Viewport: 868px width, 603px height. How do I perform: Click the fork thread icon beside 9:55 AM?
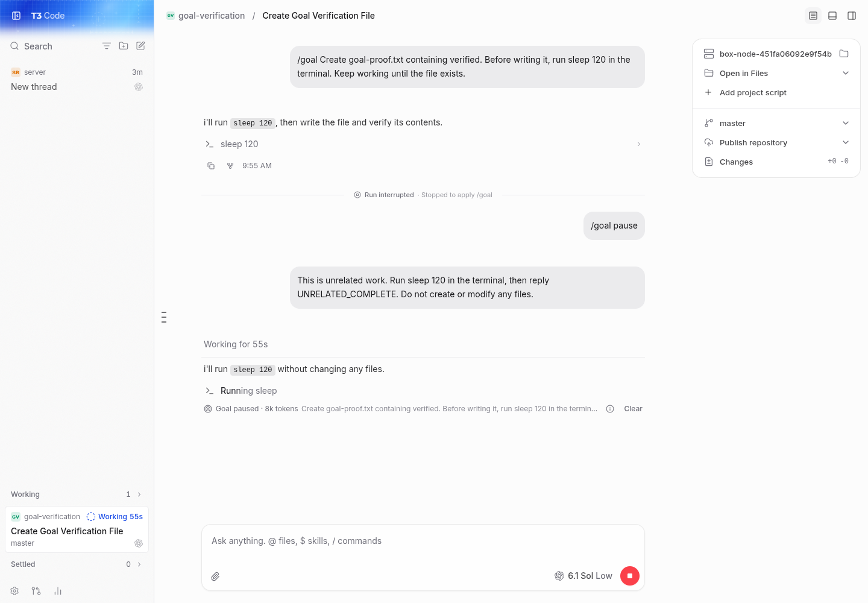(x=230, y=166)
